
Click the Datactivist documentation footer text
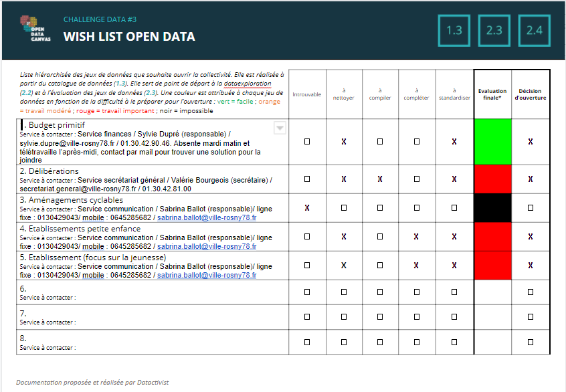(x=92, y=382)
